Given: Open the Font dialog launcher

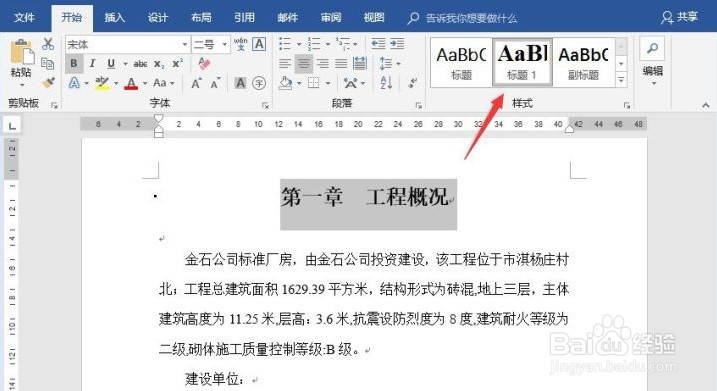Looking at the screenshot, I should [265, 106].
